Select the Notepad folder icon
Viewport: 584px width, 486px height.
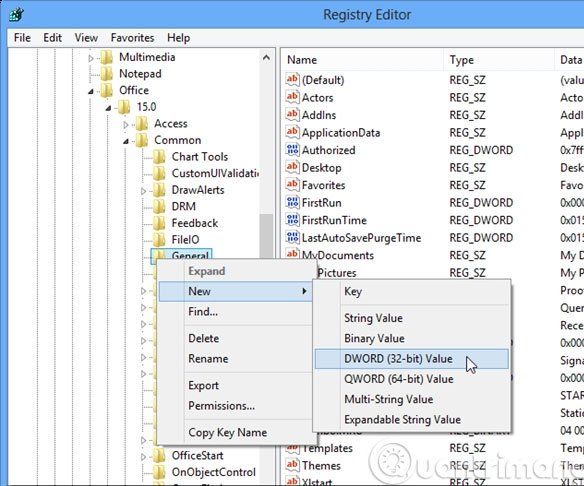pyautogui.click(x=107, y=74)
